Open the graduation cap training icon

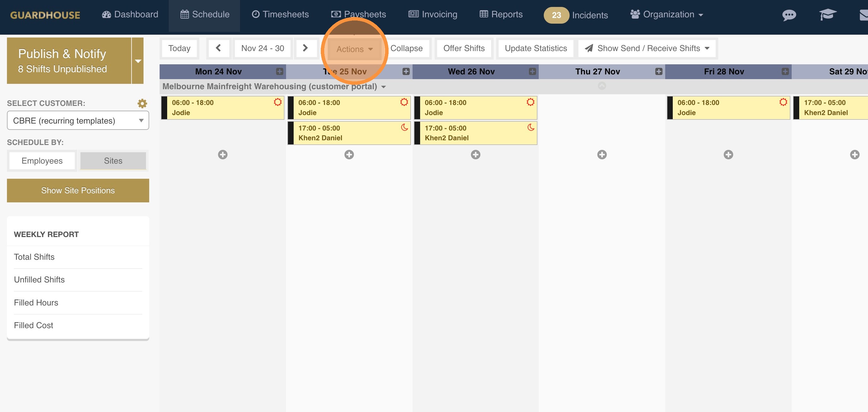[x=828, y=15]
